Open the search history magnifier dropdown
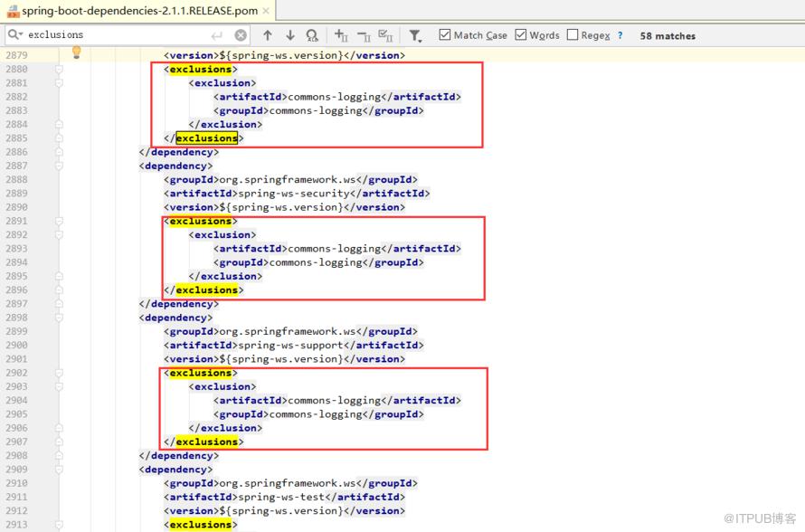 pos(14,34)
